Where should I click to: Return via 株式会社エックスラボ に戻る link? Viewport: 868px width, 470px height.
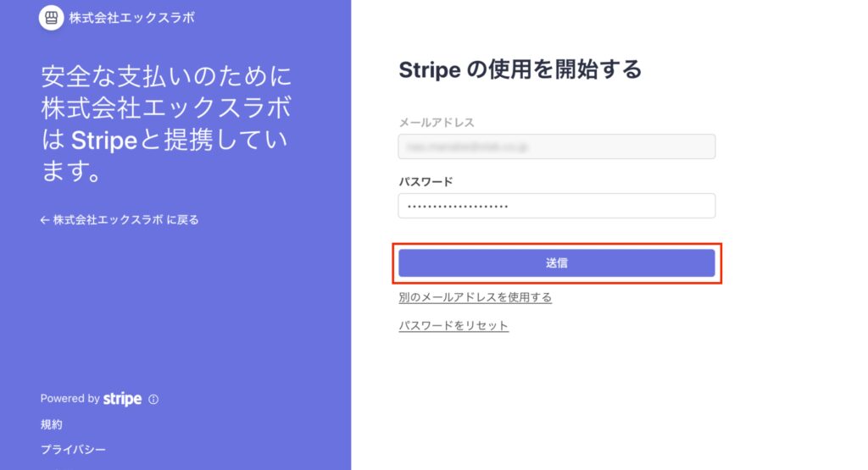click(x=125, y=220)
